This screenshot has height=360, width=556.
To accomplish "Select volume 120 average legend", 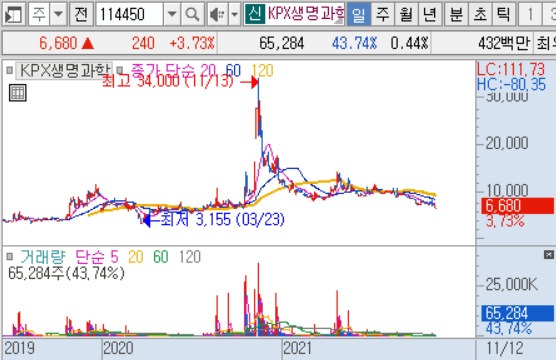I will pyautogui.click(x=190, y=256).
